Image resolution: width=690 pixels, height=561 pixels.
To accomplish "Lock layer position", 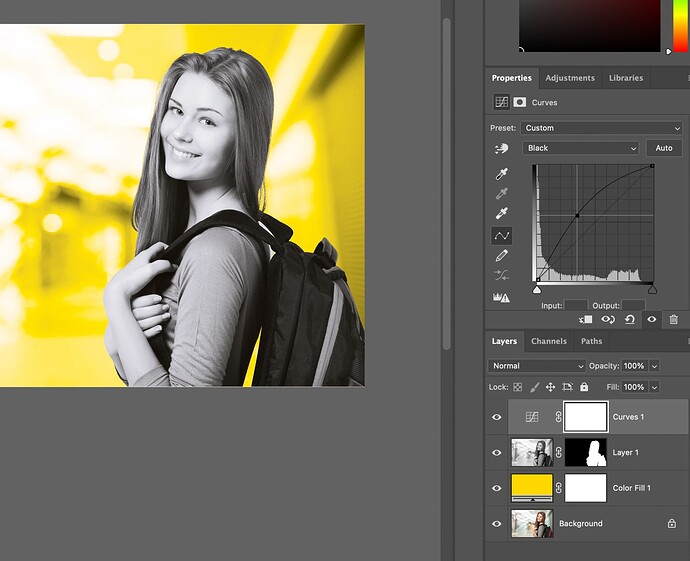I will point(551,387).
